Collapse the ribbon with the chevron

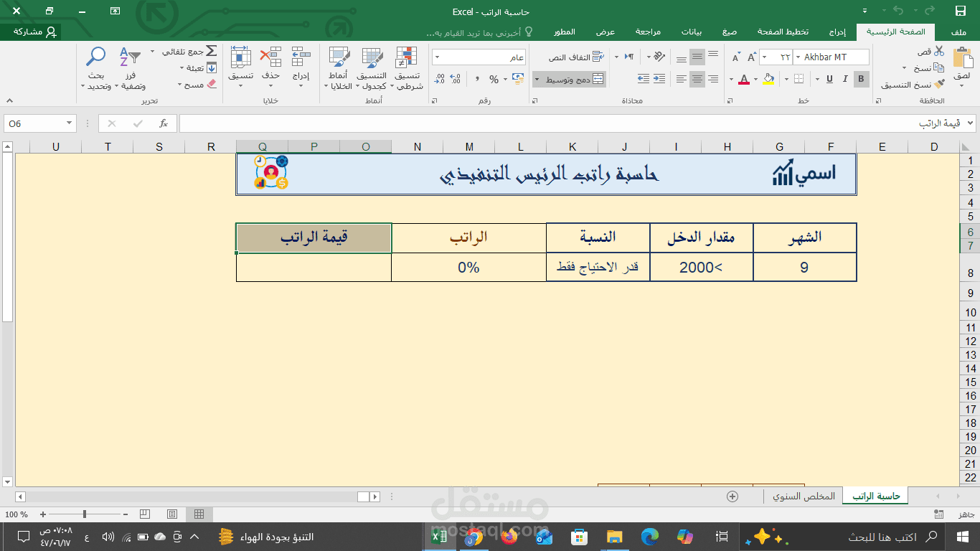click(x=9, y=101)
